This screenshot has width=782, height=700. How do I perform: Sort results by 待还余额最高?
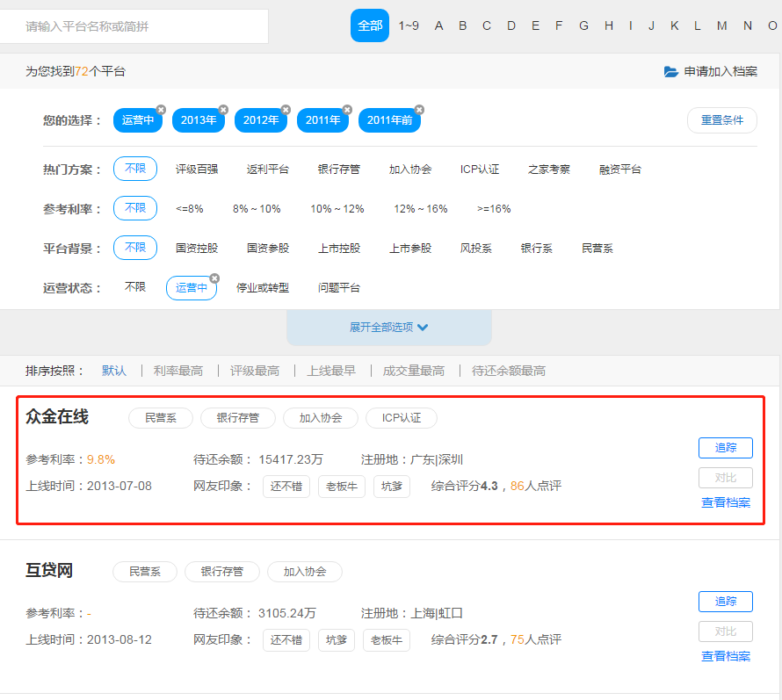pyautogui.click(x=509, y=371)
